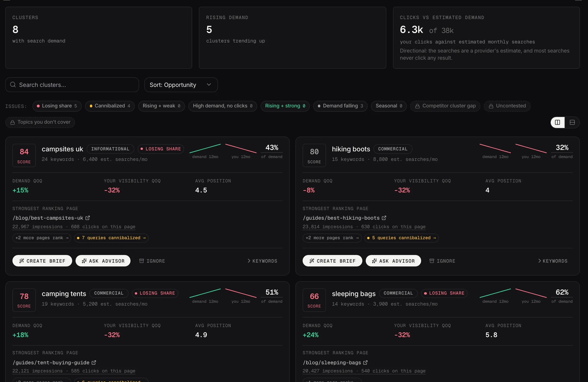Ask Advisor about campsites uk cluster
This screenshot has height=382, width=588.
click(x=103, y=261)
